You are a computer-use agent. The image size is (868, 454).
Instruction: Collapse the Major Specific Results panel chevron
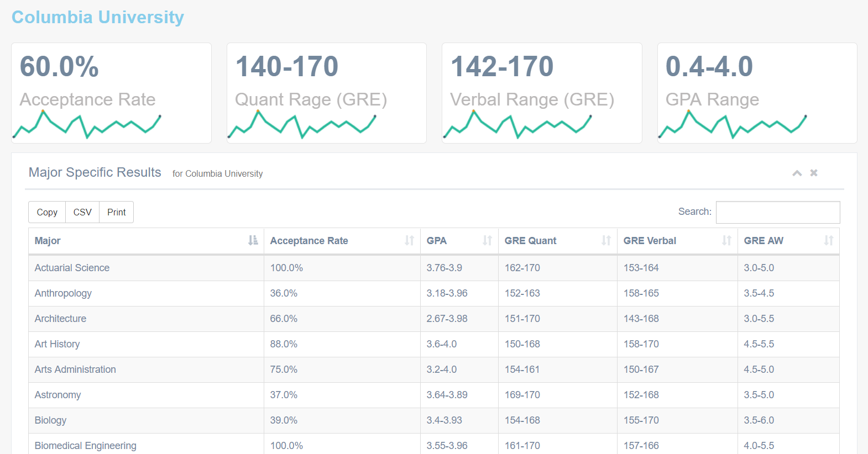[x=797, y=173]
